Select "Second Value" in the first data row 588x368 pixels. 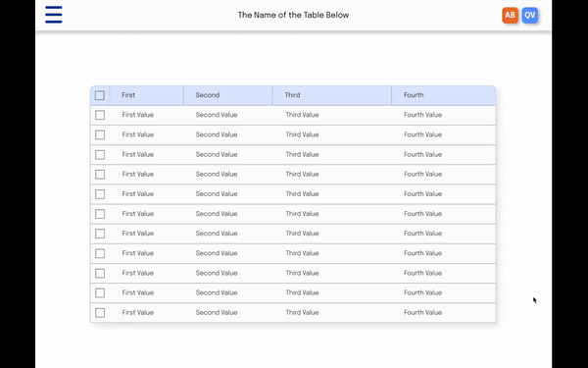pyautogui.click(x=217, y=115)
